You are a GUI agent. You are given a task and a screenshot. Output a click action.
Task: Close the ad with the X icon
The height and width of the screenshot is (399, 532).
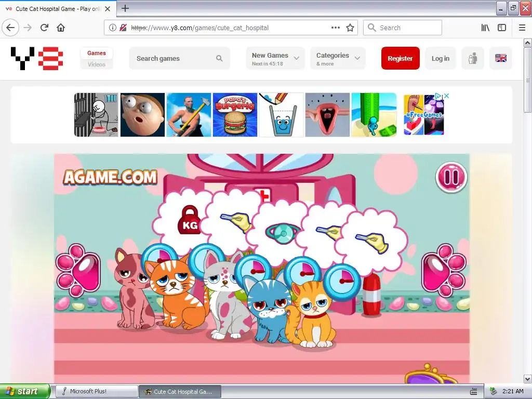(447, 96)
